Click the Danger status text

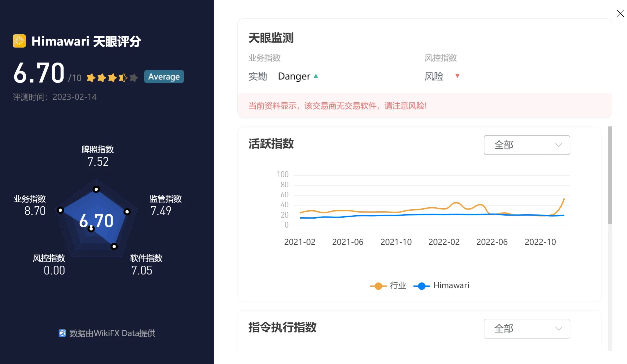tap(294, 76)
